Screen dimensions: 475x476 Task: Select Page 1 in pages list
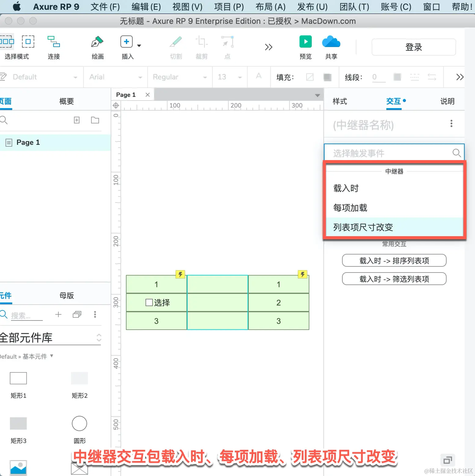(x=55, y=142)
